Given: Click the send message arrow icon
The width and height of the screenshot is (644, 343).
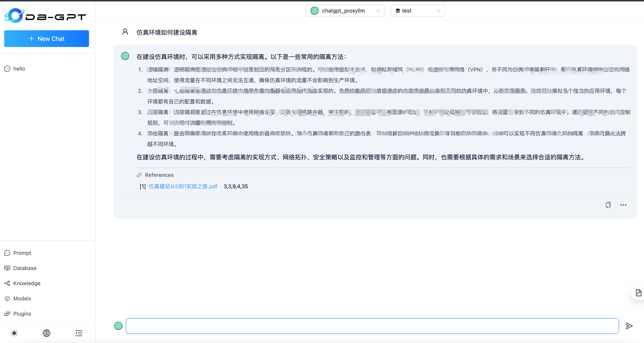Looking at the screenshot, I should click(629, 326).
